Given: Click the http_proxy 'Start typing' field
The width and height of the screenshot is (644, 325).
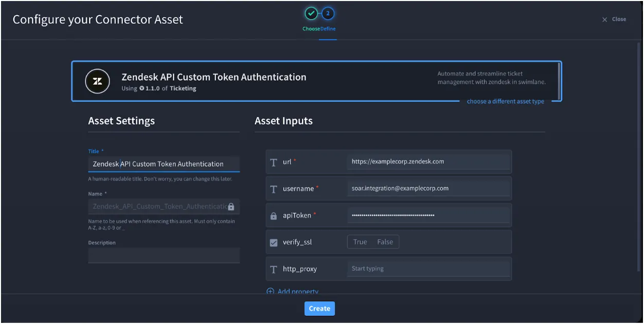Looking at the screenshot, I should [428, 268].
